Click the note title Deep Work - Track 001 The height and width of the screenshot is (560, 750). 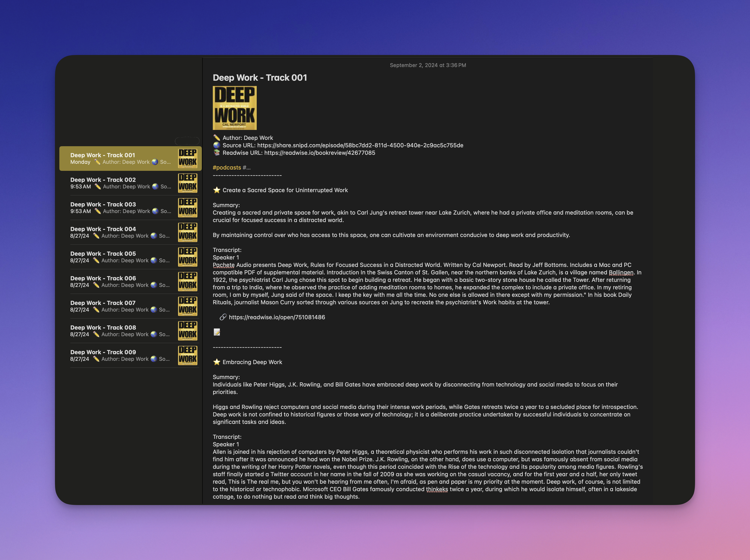[260, 78]
